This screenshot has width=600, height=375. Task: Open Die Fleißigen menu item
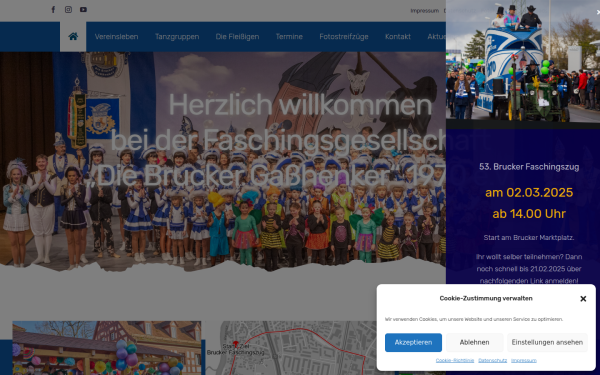tap(237, 37)
